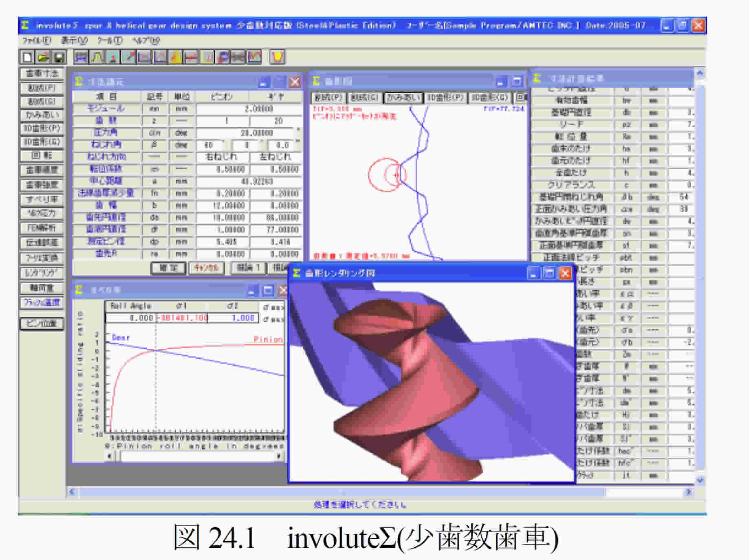
Task: Click the σ2 value field showing 1.000
Action: pyautogui.click(x=233, y=318)
